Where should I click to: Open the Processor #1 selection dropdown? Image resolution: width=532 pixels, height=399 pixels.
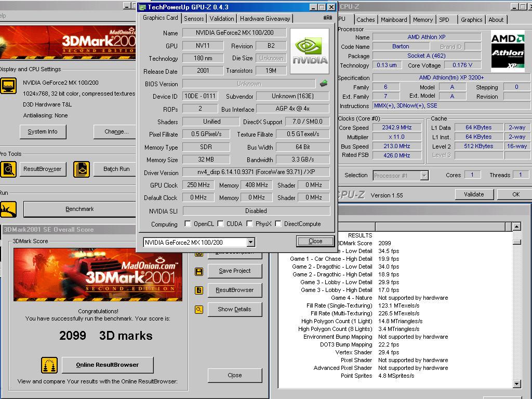424,176
